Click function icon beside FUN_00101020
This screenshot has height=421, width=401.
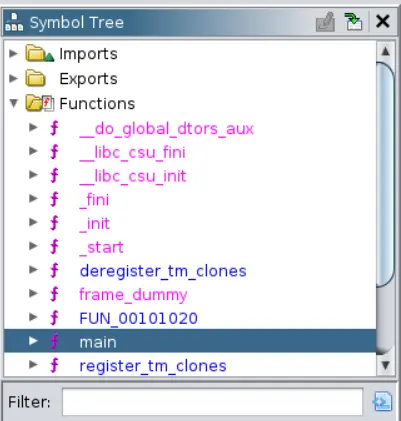54,318
